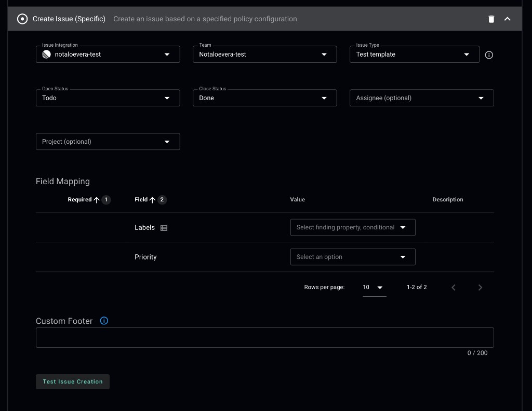
Task: Click the Create Issue target circle icon
Action: coord(22,19)
